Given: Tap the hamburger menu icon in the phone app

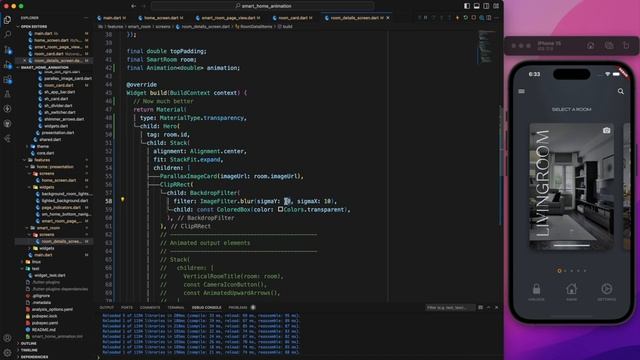Looking at the screenshot, I should coord(522,91).
